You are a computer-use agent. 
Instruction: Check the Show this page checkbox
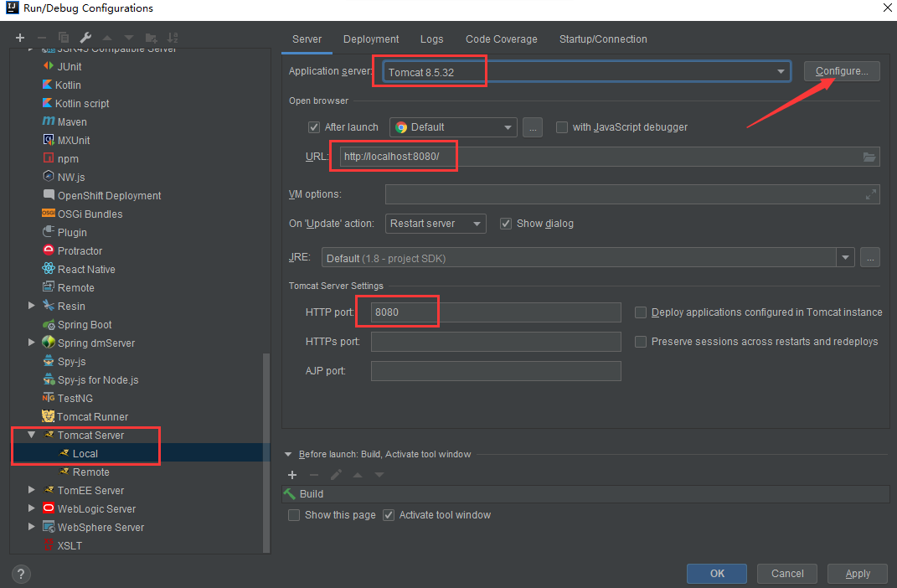[x=294, y=515]
